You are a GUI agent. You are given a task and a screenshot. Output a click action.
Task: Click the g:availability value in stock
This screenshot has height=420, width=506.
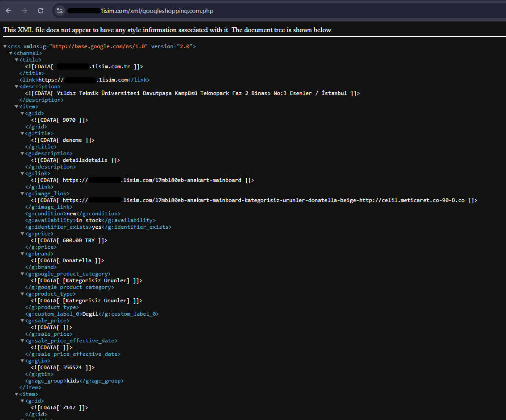click(89, 220)
